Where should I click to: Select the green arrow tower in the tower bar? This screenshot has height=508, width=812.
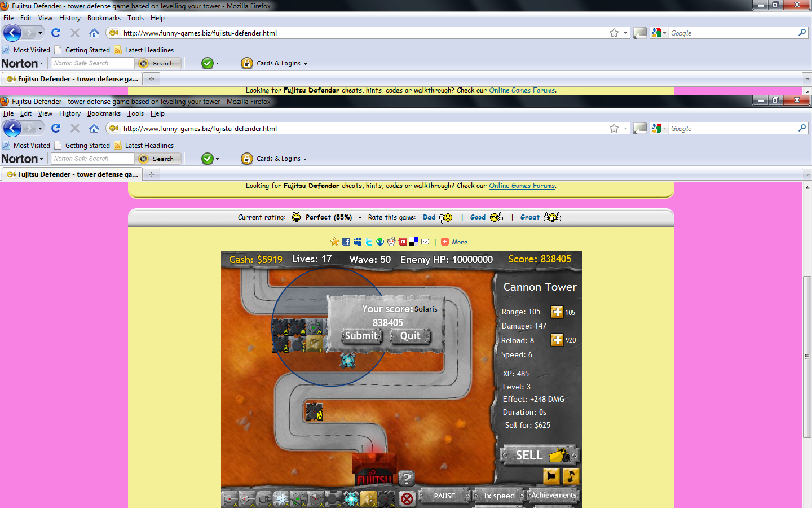[298, 499]
